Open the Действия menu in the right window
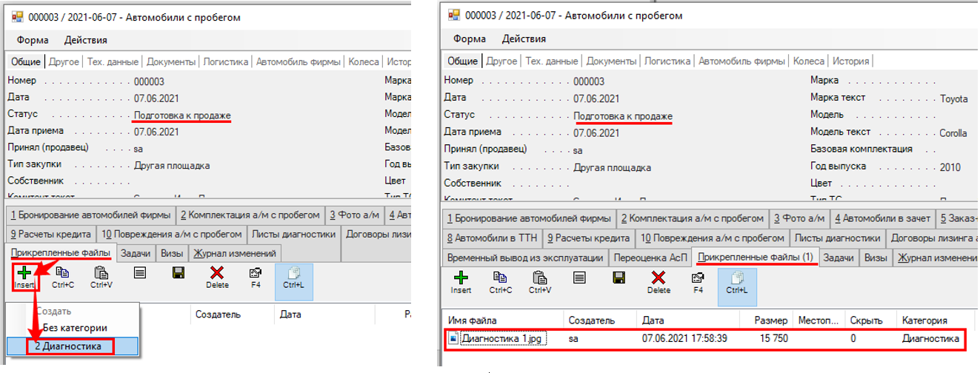The width and height of the screenshot is (980, 373). 524,38
